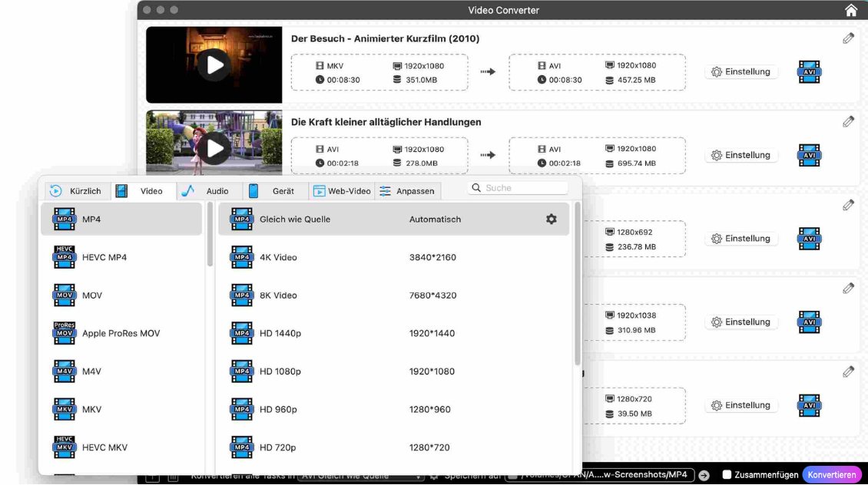
Task: Select the MP4 output format icon
Action: [x=64, y=219]
